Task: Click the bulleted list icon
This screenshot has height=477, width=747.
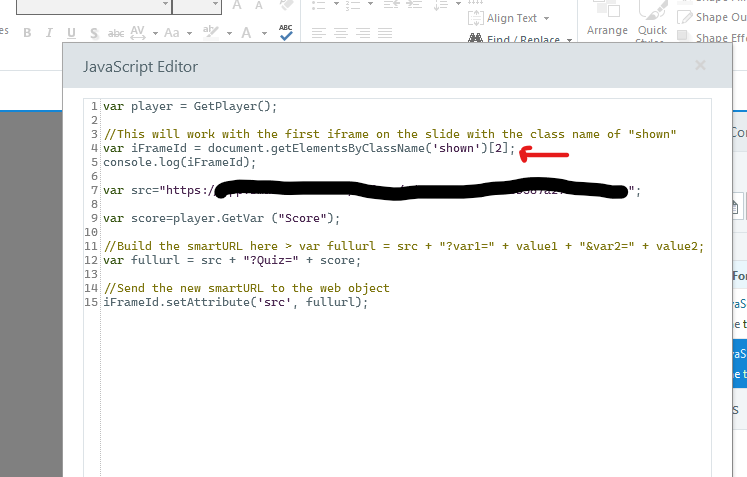Action: (319, 5)
